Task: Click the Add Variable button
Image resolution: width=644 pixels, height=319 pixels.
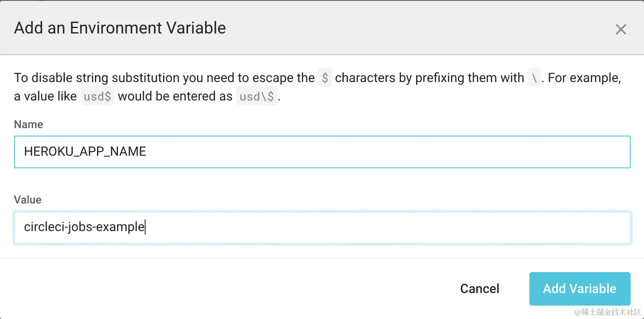Action: (579, 288)
